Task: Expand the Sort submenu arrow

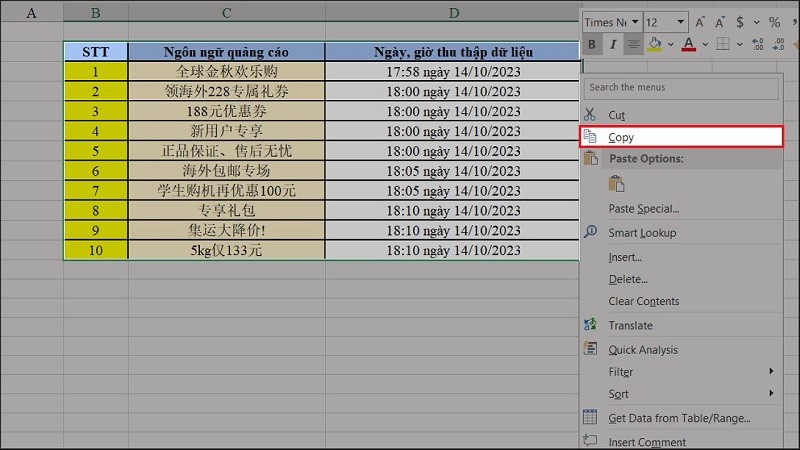Action: pos(771,393)
